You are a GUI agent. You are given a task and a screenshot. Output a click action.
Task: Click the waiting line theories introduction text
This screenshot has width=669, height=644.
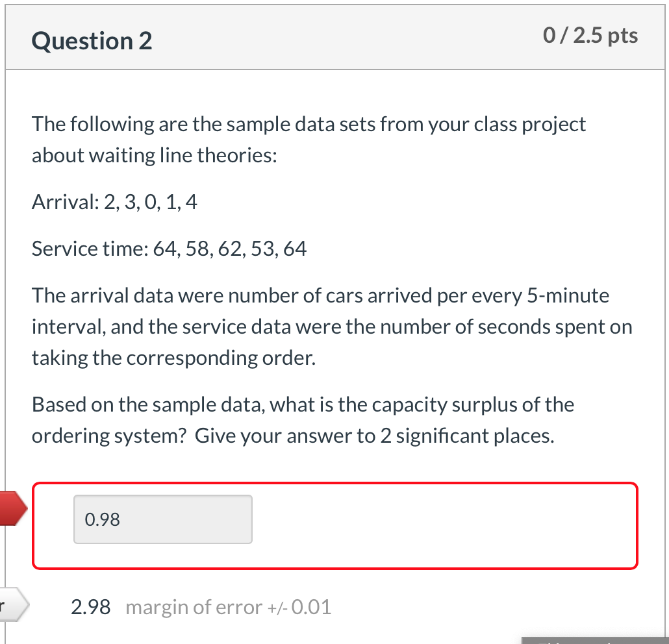pyautogui.click(x=309, y=139)
